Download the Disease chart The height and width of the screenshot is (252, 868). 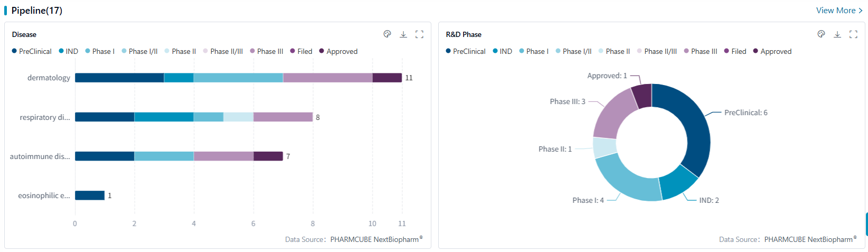403,34
